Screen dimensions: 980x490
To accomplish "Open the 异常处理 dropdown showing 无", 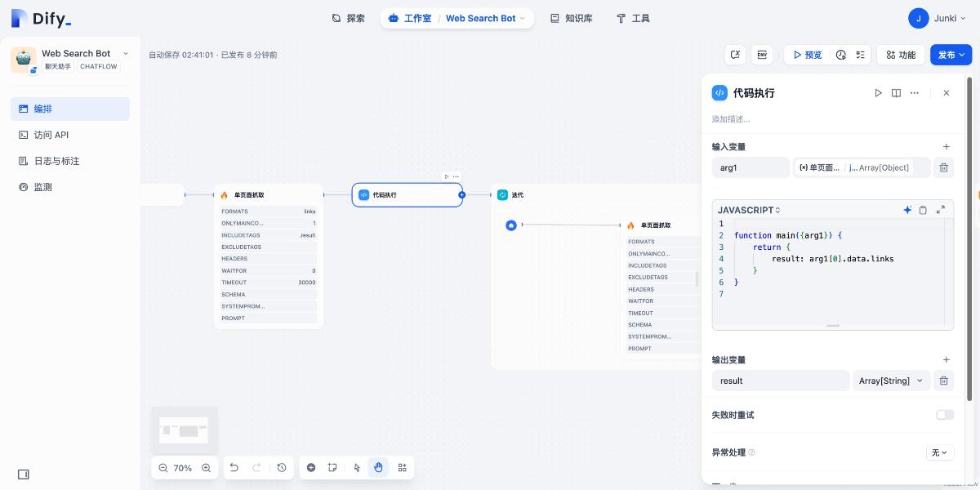I will tap(939, 452).
